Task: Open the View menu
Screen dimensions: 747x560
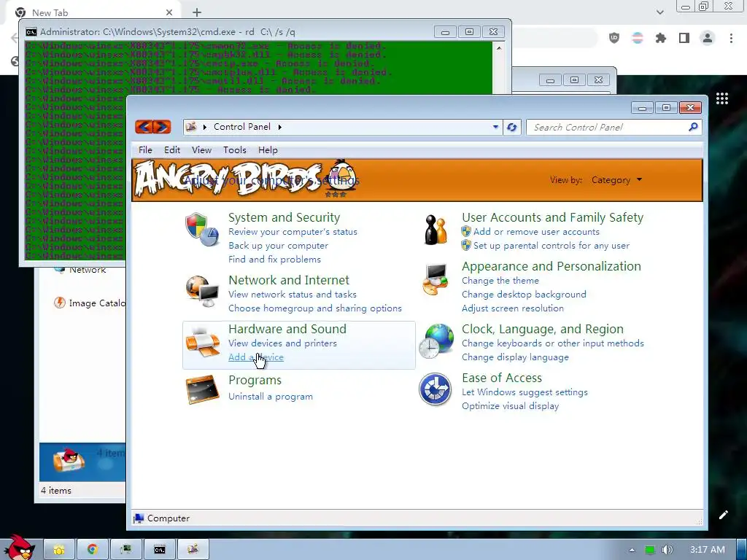Action: 201,150
